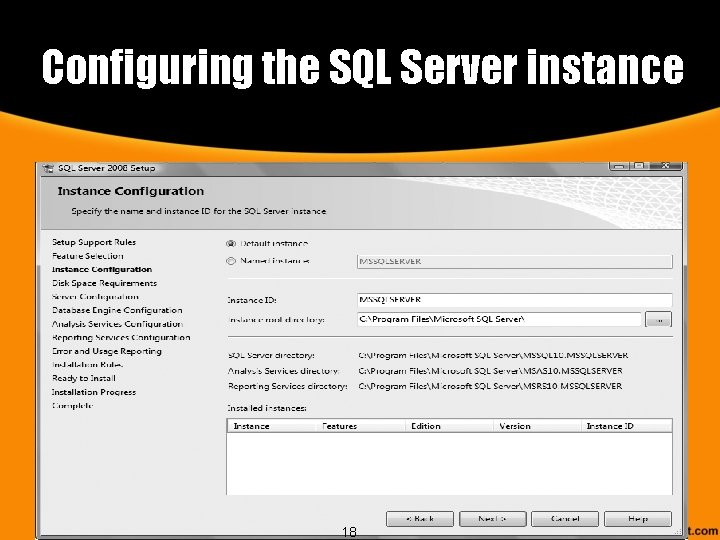
Task: Select Database Engine Configuration step
Action: pos(117,310)
